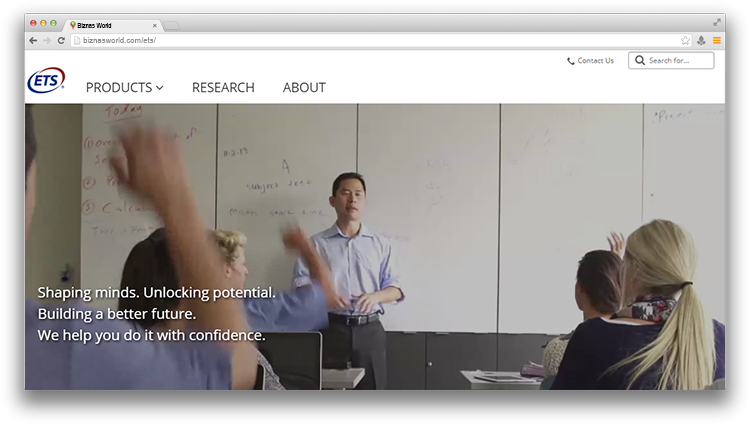
Task: Click the ETS logo
Action: coord(46,80)
